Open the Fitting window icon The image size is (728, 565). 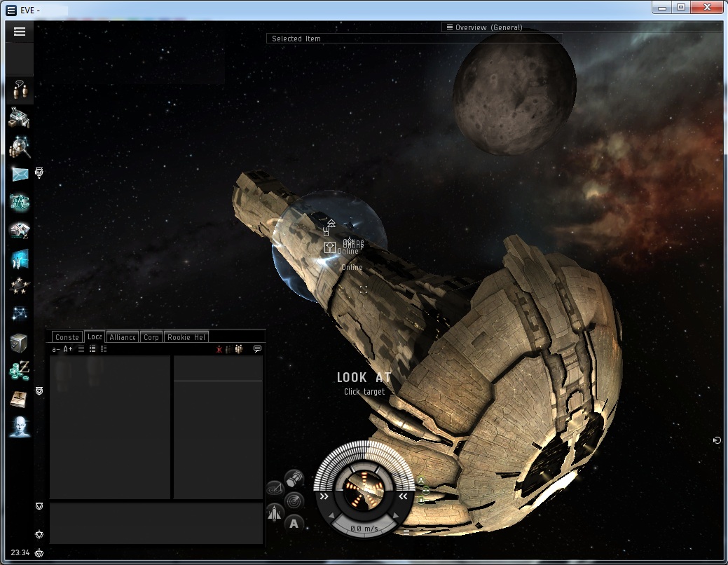coord(20,230)
